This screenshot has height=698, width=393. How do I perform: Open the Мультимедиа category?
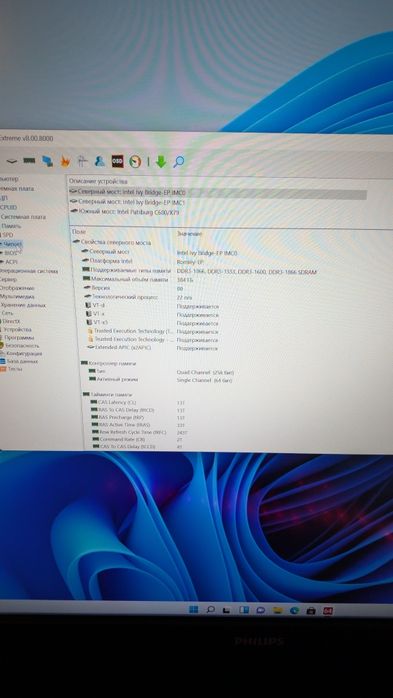coord(17,296)
